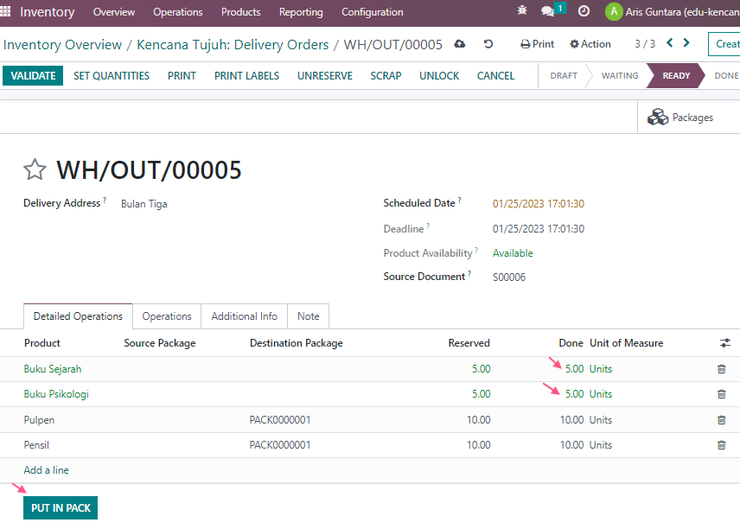
Task: Click the cloud save icon
Action: point(460,44)
